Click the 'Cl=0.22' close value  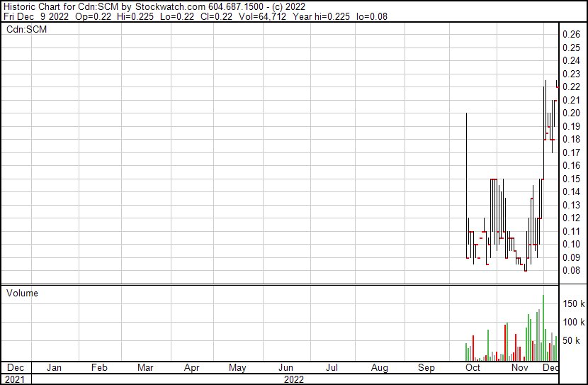(216, 16)
